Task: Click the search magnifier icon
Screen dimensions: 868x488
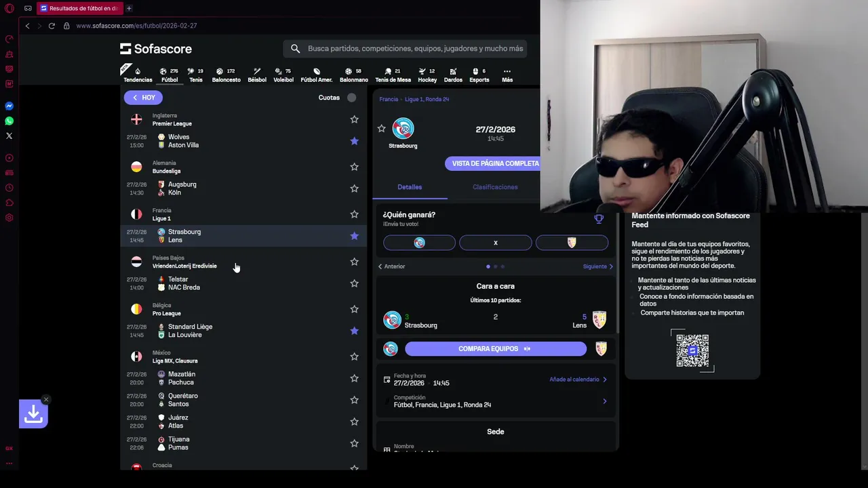Action: click(x=295, y=49)
